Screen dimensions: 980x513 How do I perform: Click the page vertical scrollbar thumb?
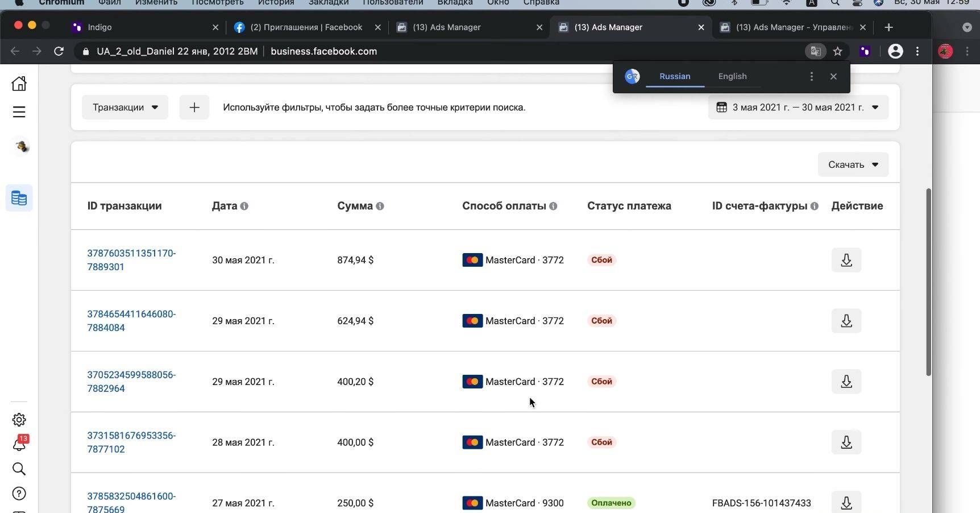pyautogui.click(x=928, y=282)
